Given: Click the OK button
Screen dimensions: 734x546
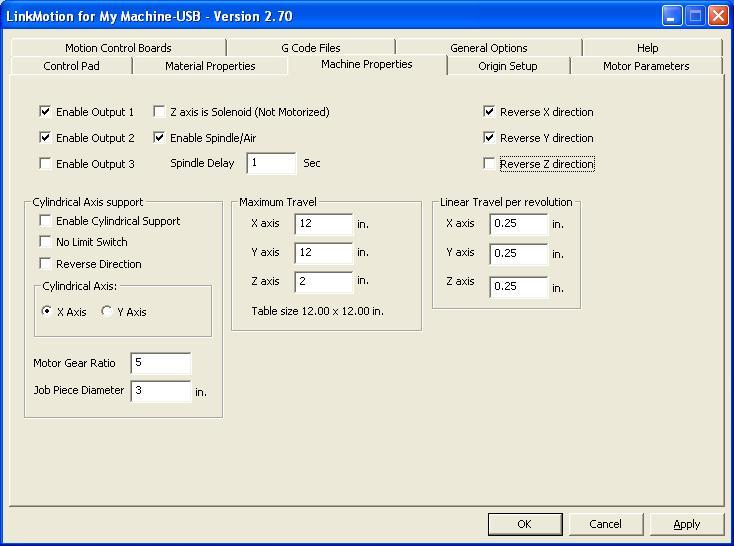Looking at the screenshot, I should click(524, 524).
